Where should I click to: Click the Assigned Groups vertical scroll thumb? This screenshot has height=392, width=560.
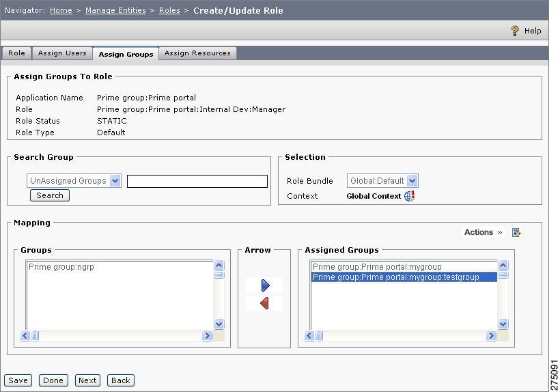[503, 275]
